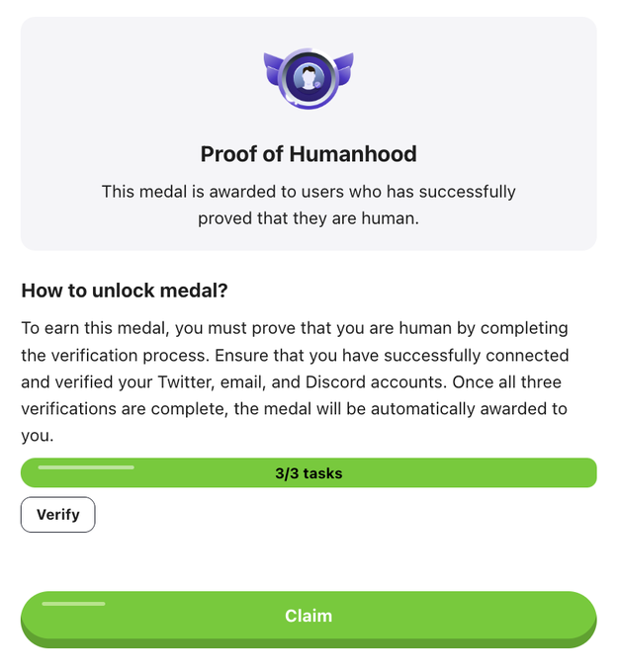Screen dimensions: 619x672
Task: Click the Verify button
Action: pos(57,515)
